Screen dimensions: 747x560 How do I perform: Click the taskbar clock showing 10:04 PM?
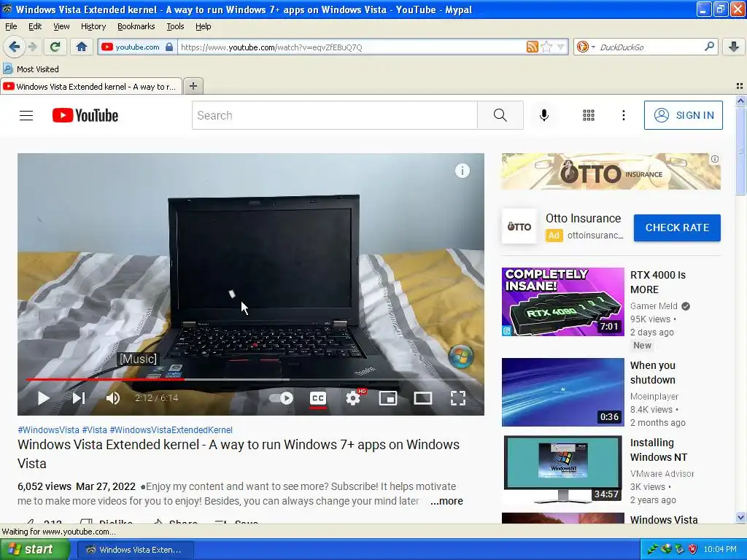pos(720,549)
